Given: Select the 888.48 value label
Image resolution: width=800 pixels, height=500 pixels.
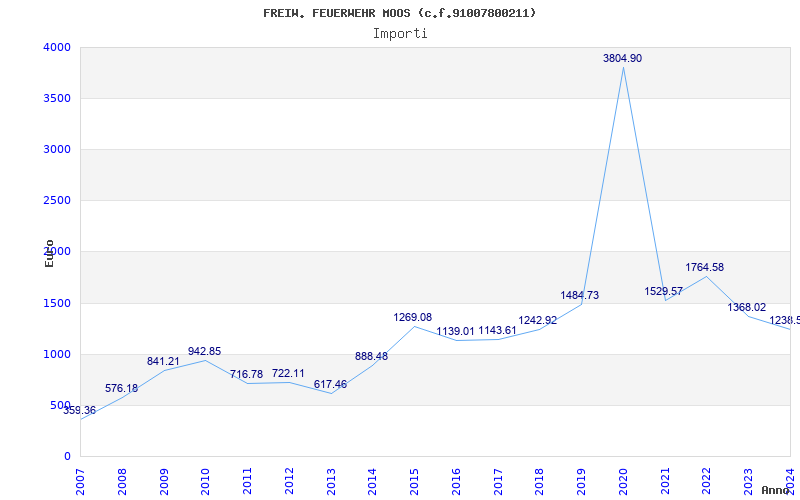Looking at the screenshot, I should pos(371,356).
